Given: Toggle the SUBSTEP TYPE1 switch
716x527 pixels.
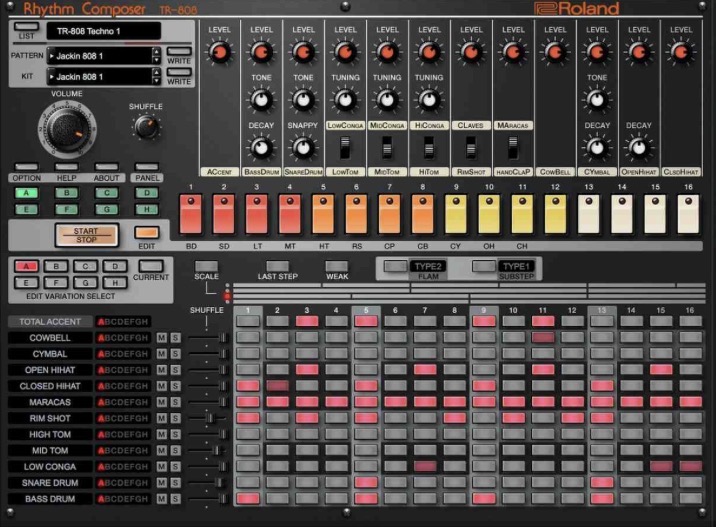Looking at the screenshot, I should 484,266.
